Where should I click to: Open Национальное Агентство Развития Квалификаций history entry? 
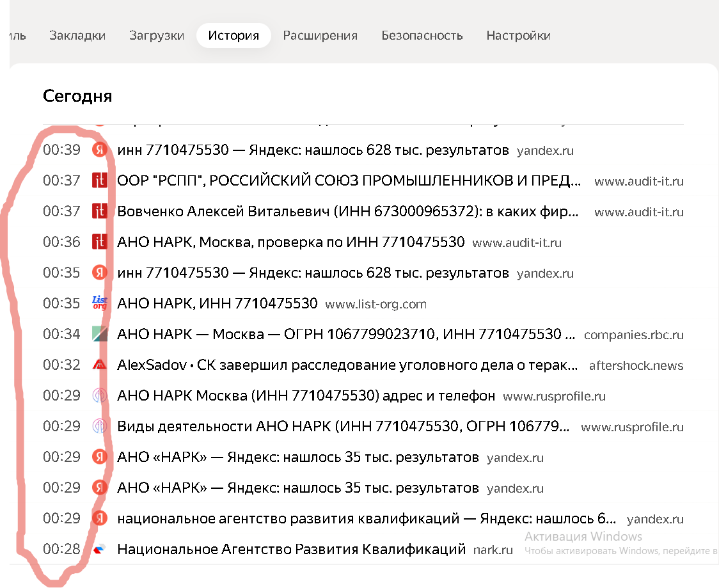pos(291,549)
